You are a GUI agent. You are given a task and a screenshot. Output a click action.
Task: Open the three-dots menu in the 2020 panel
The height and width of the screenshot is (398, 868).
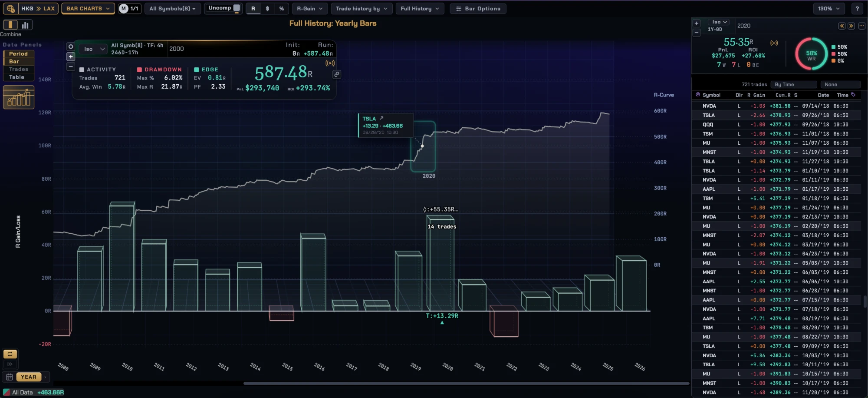click(861, 26)
